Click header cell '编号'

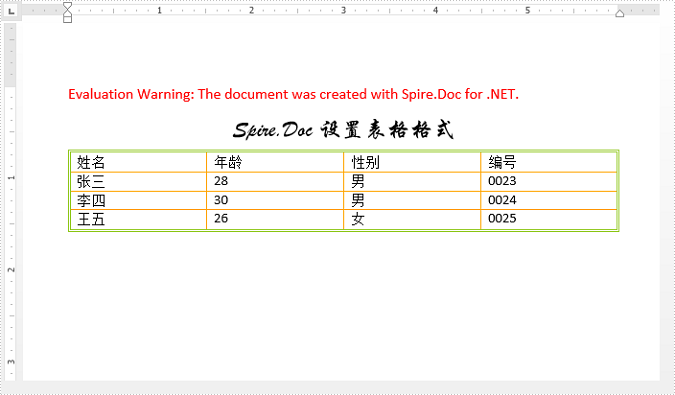[x=549, y=162]
